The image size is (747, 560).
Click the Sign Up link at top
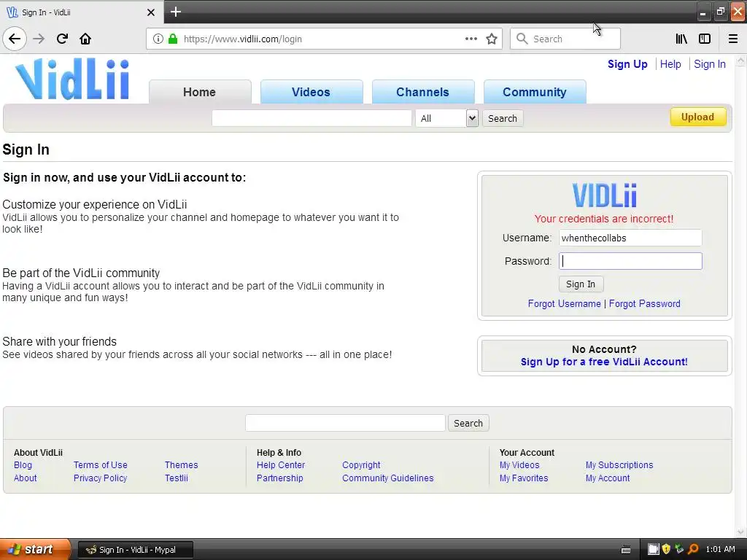coord(627,64)
